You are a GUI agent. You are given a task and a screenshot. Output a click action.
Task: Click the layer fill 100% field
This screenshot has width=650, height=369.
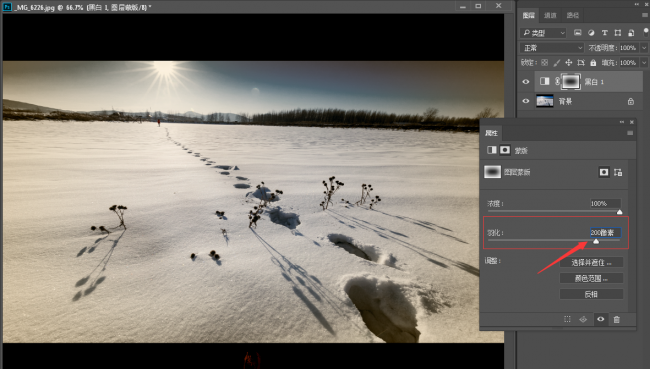pos(629,63)
